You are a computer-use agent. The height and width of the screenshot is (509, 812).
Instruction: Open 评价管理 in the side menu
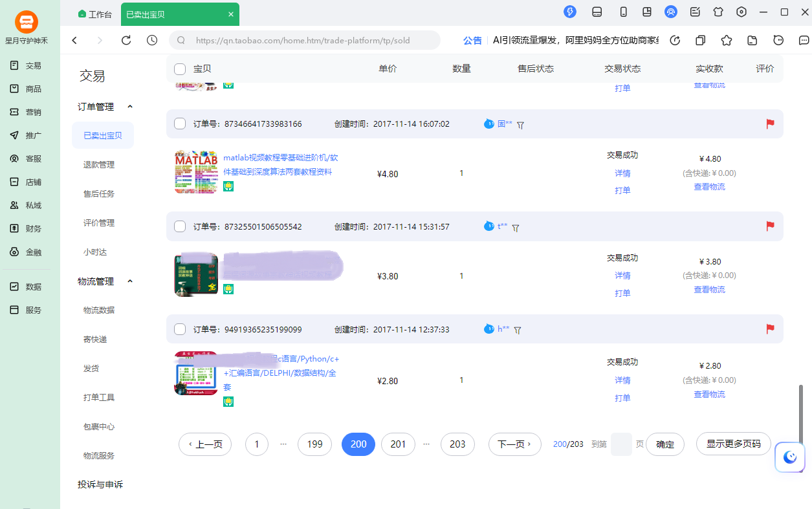(99, 222)
